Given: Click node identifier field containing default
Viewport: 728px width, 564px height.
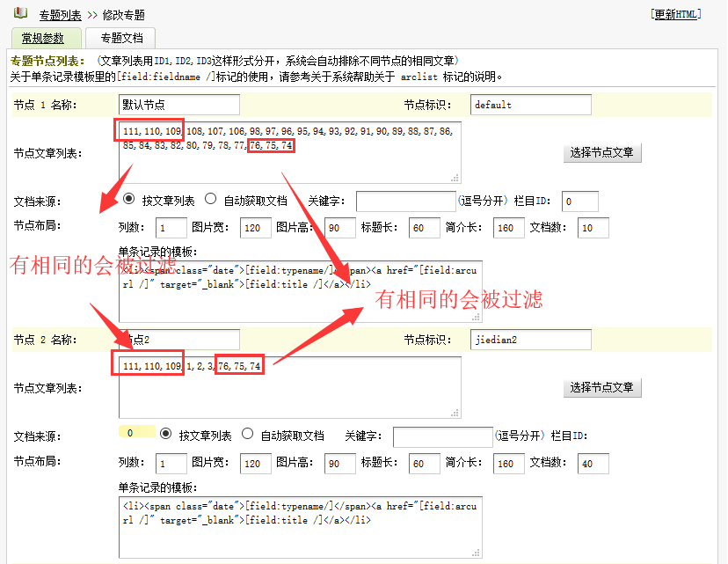Looking at the screenshot, I should coord(530,105).
